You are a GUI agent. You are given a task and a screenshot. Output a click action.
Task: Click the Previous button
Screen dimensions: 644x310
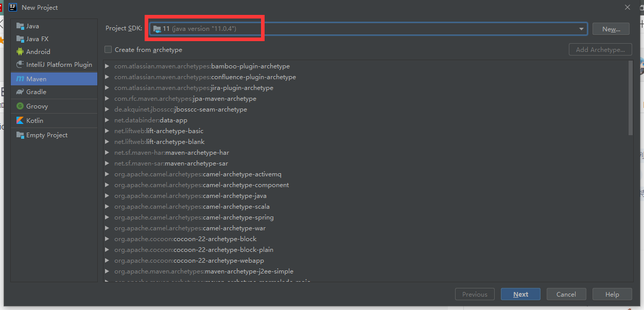[x=475, y=294]
